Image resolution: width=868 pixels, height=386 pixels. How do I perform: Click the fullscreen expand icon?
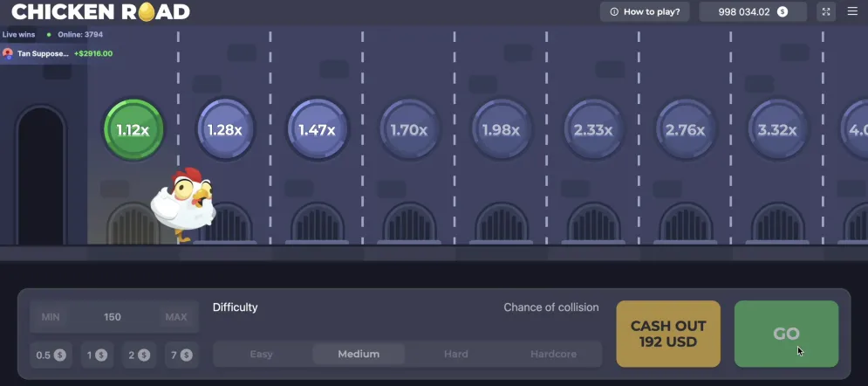[x=826, y=11]
